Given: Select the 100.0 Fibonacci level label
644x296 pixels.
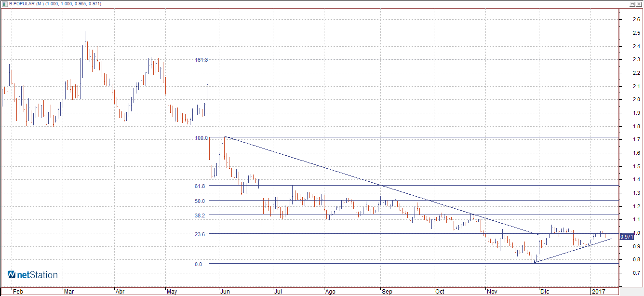Looking at the screenshot, I should [x=201, y=138].
